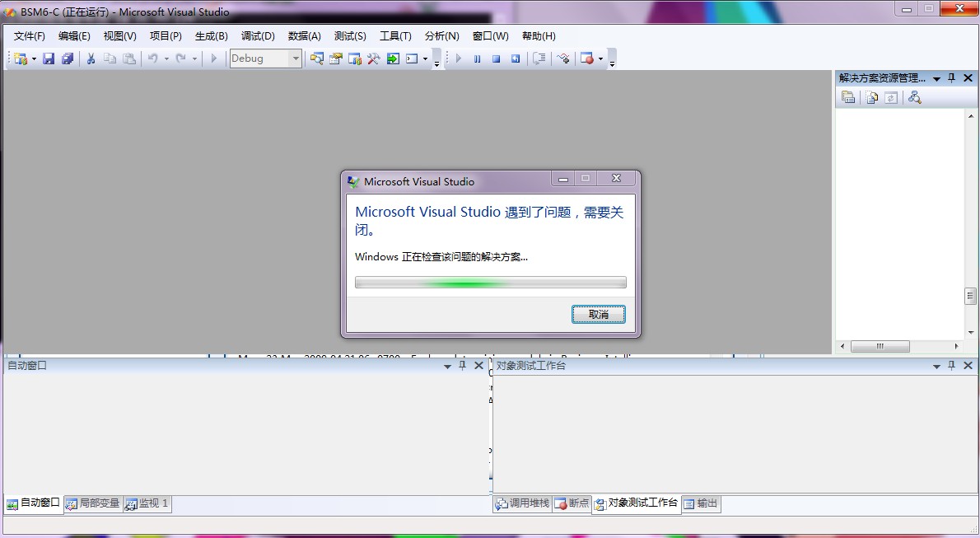
Task: Click View Class Diagram icon in Solution Explorer
Action: click(915, 97)
